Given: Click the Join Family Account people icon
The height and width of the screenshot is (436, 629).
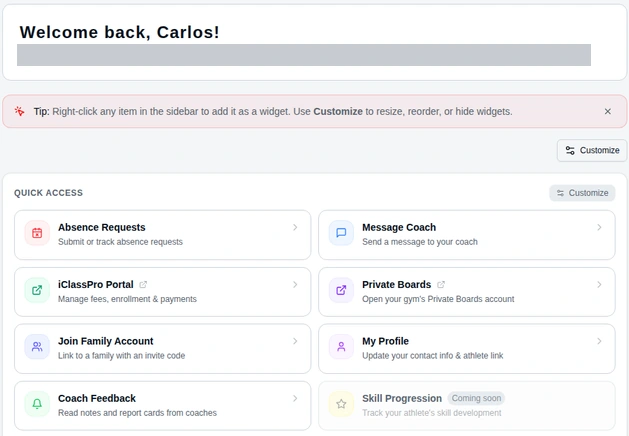Looking at the screenshot, I should [x=37, y=347].
